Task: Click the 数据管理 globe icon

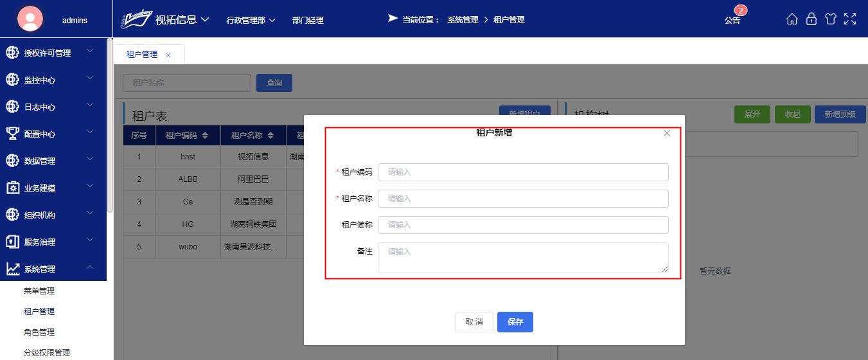Action: 13,161
